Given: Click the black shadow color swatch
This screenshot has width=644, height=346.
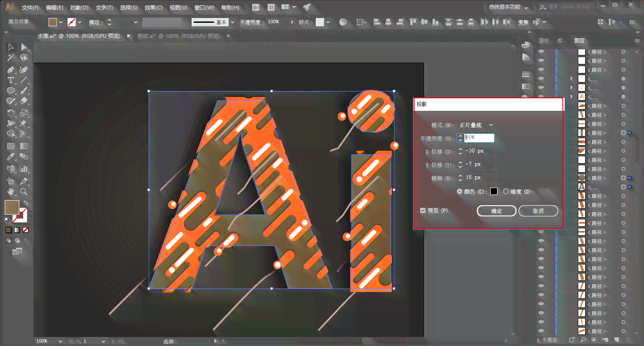Looking at the screenshot, I should click(494, 191).
